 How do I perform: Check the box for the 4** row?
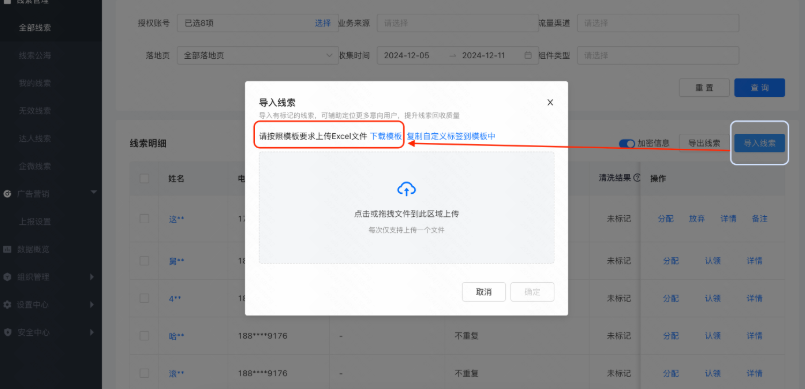[x=144, y=298]
